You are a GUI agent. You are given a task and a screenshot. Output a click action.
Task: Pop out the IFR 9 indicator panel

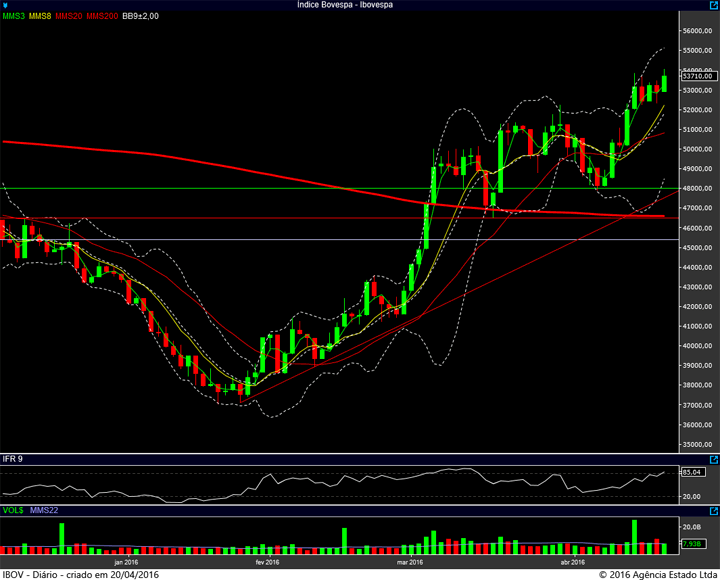click(714, 460)
